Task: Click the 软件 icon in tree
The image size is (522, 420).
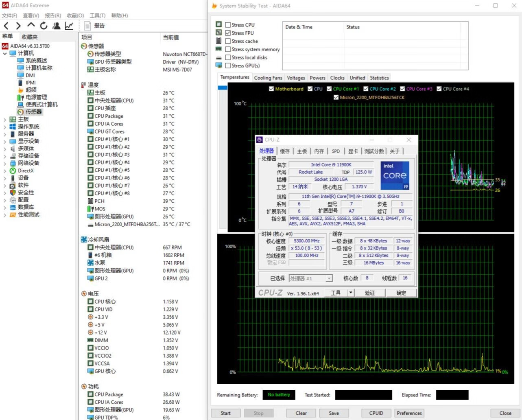Action: (13, 185)
